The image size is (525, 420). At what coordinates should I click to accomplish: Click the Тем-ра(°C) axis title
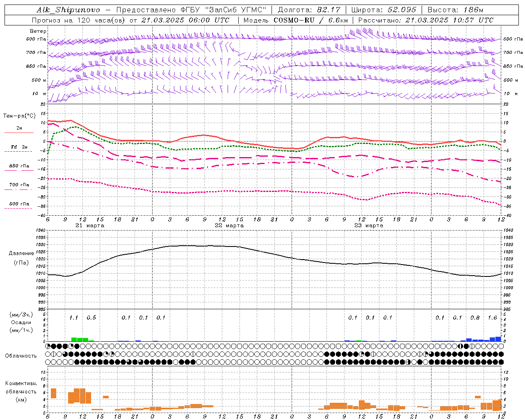click(x=19, y=116)
